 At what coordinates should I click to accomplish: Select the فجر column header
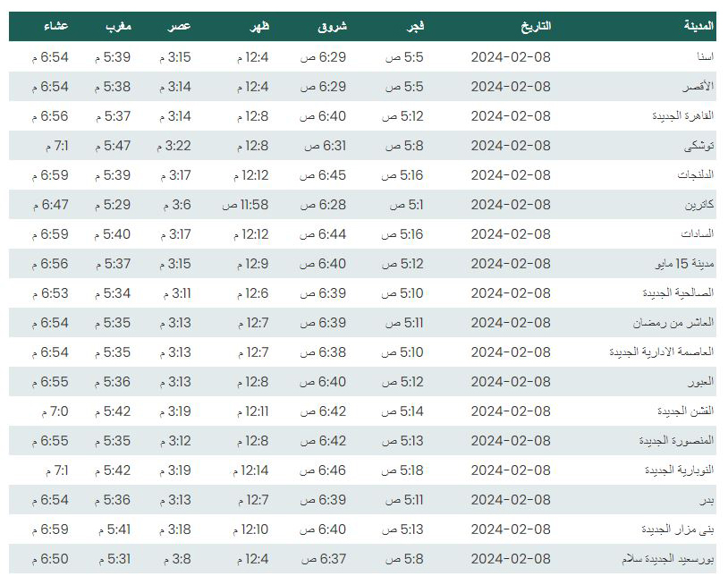pos(415,26)
